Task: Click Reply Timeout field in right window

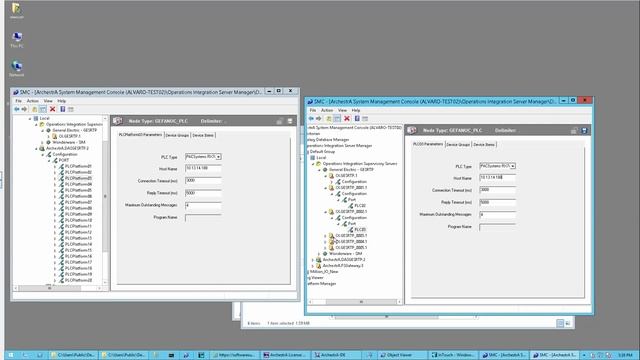Action: [497, 202]
